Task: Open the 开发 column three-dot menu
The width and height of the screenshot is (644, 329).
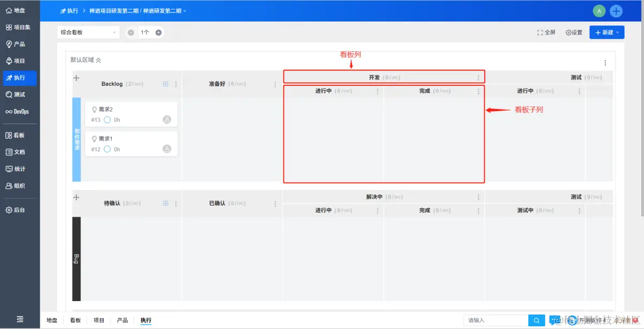Action: click(479, 78)
